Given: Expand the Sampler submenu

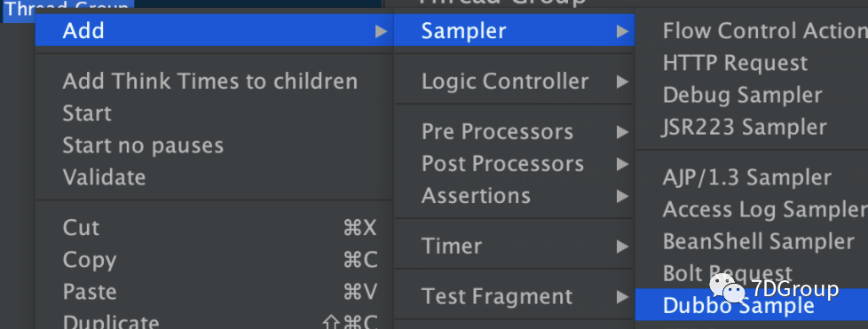Looking at the screenshot, I should (514, 30).
